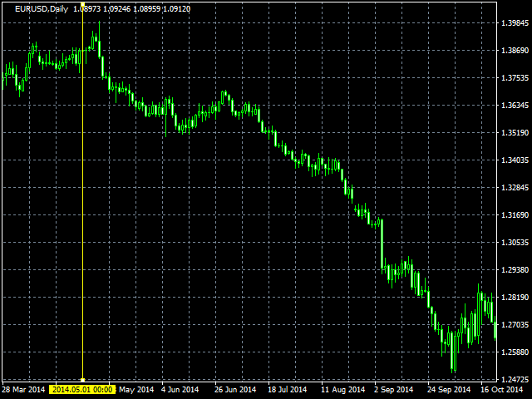The height and width of the screenshot is (399, 532).
Task: Click the date label 26 Jun 2014
Action: tap(235, 389)
